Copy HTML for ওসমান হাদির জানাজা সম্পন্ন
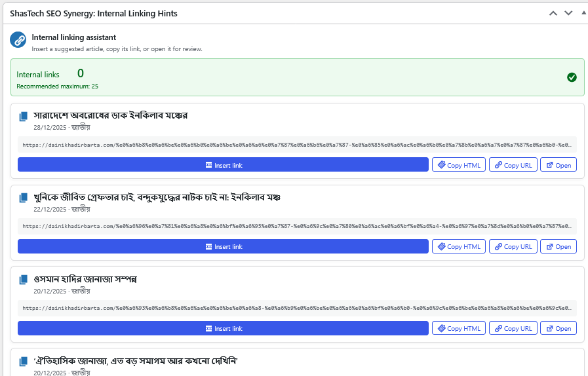This screenshot has width=588, height=376. pos(459,328)
